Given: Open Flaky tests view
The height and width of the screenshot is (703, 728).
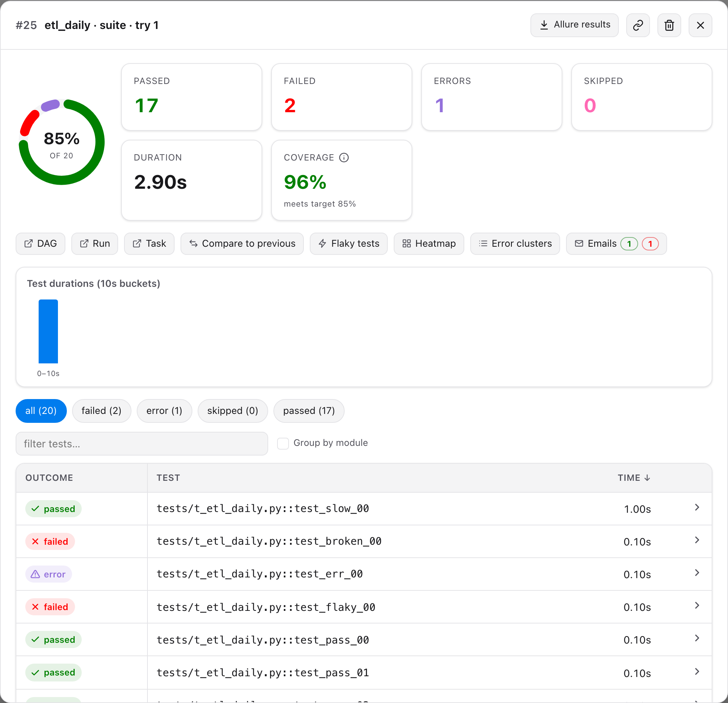Looking at the screenshot, I should 349,244.
